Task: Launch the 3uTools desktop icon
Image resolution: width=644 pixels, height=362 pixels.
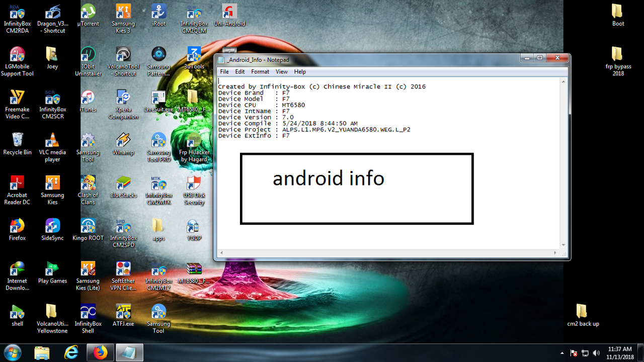Action: pyautogui.click(x=194, y=58)
